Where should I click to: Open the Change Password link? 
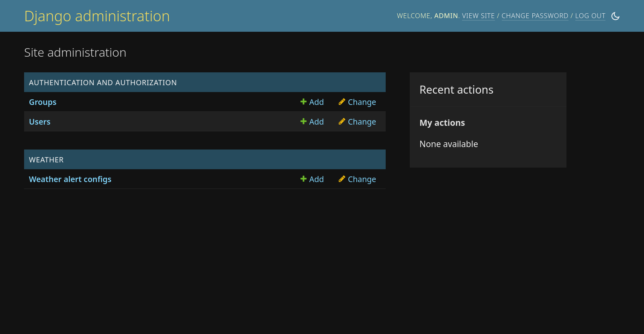coord(535,16)
